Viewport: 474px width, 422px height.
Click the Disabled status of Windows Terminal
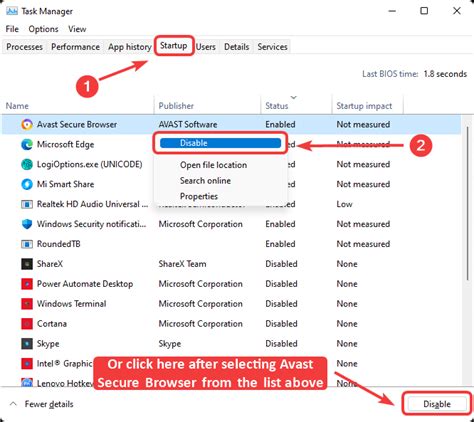click(281, 304)
